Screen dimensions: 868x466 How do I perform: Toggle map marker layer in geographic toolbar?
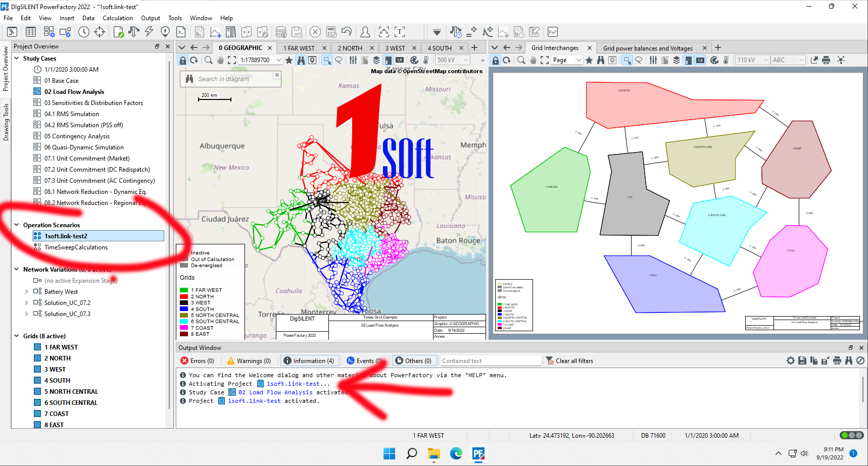tap(313, 60)
